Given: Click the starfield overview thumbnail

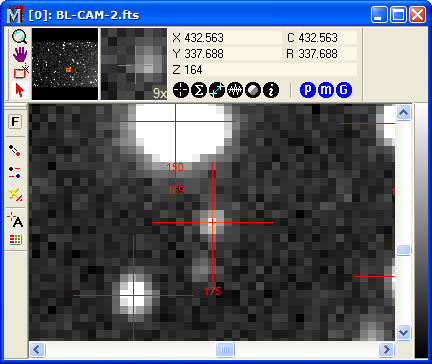Looking at the screenshot, I should point(65,64).
